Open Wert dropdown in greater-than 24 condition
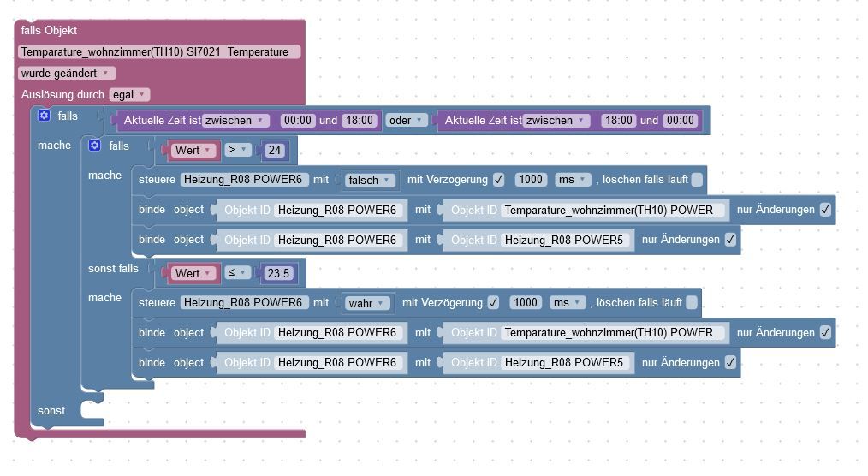Screen dimensions: 868x476 193,150
